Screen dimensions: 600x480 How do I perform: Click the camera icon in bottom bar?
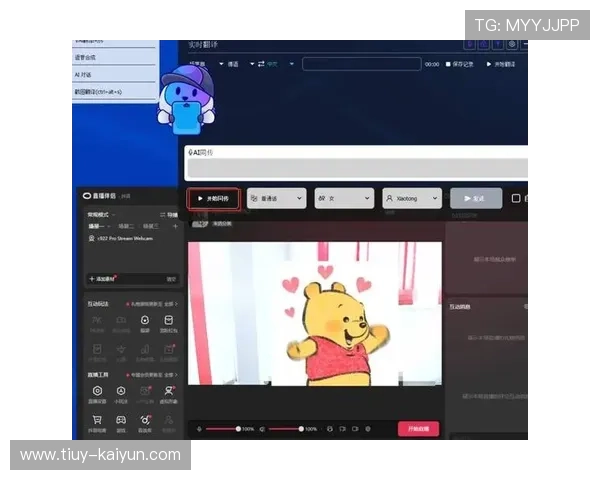coord(355,429)
